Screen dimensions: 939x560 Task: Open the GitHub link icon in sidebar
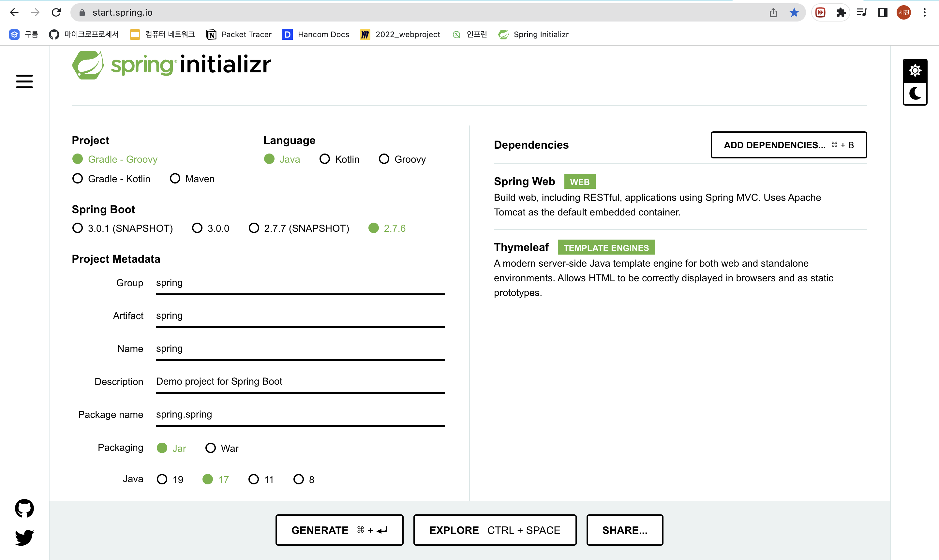[x=24, y=508]
